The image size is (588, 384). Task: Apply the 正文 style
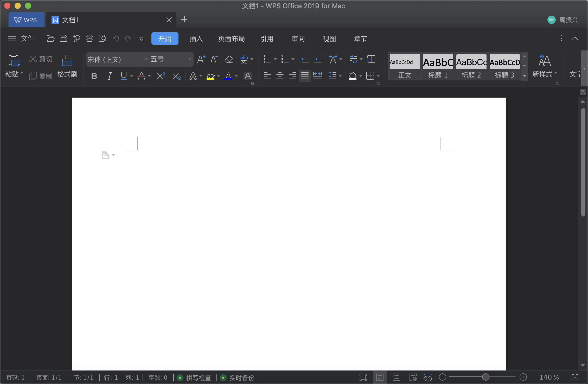[x=405, y=67]
